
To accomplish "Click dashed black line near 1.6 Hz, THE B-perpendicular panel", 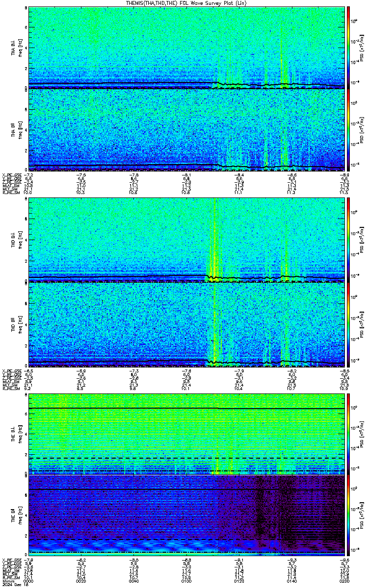I will click(x=186, y=458).
